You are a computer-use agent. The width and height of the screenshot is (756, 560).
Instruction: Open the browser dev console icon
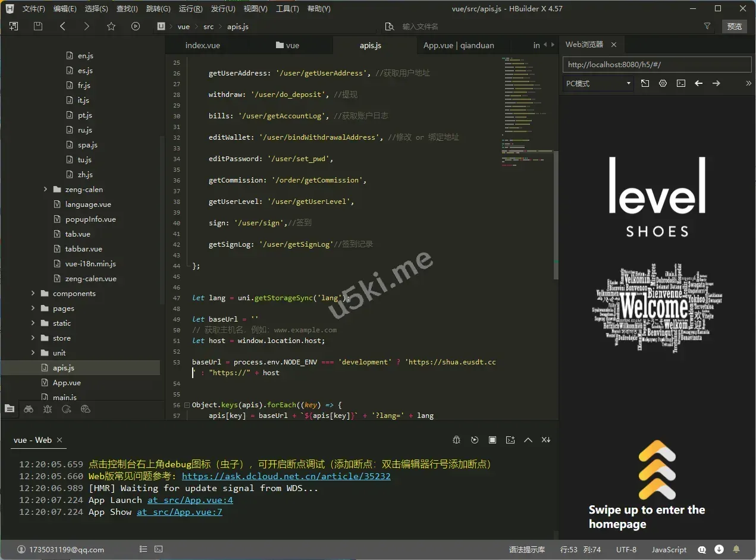680,84
